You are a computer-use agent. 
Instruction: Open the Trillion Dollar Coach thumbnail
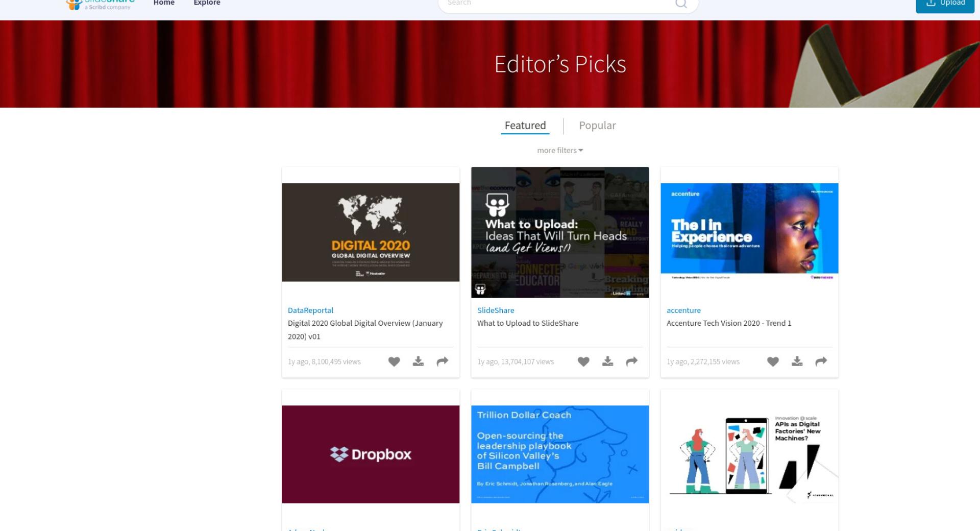click(x=560, y=454)
